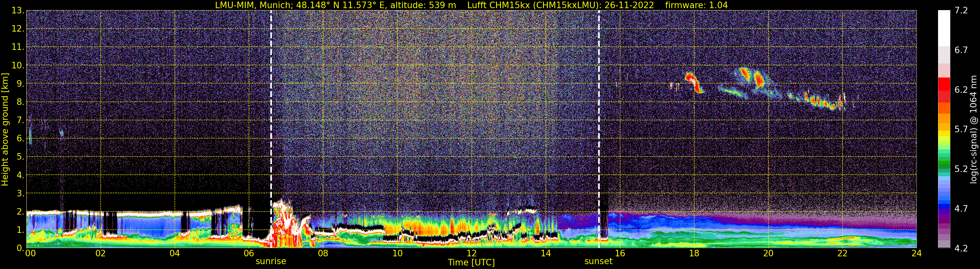Click the 'Height above ground [km]' axis title
Viewport: 980px width, 269px height.
[x=5, y=129]
